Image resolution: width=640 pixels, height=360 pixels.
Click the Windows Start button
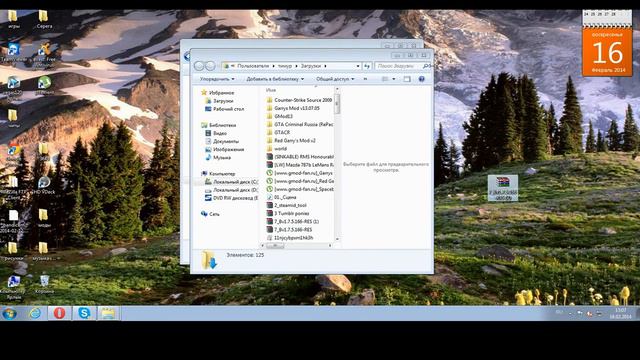[x=9, y=313]
